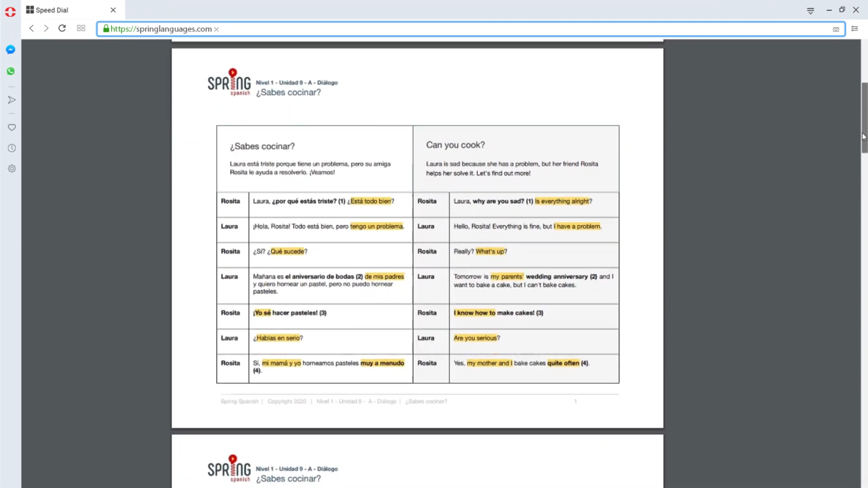
Task: Reload the current page
Action: [62, 28]
